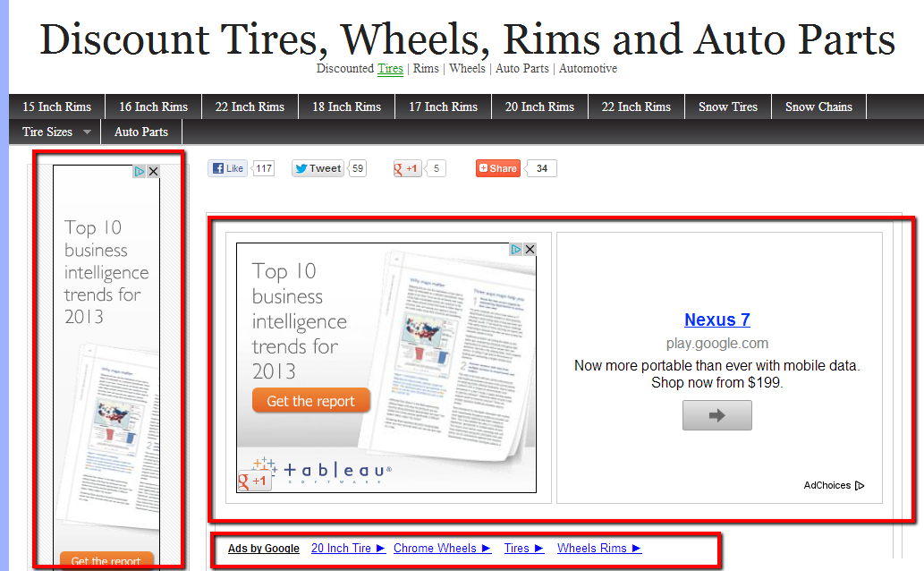Viewport: 924px width, 571px height.
Task: Open the Snow Chains menu item
Action: pos(818,107)
